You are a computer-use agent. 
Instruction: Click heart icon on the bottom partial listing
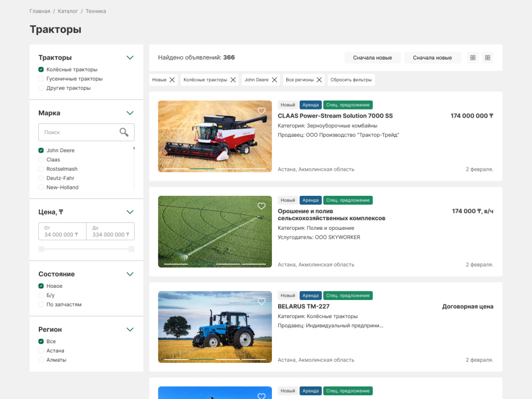pyautogui.click(x=261, y=396)
